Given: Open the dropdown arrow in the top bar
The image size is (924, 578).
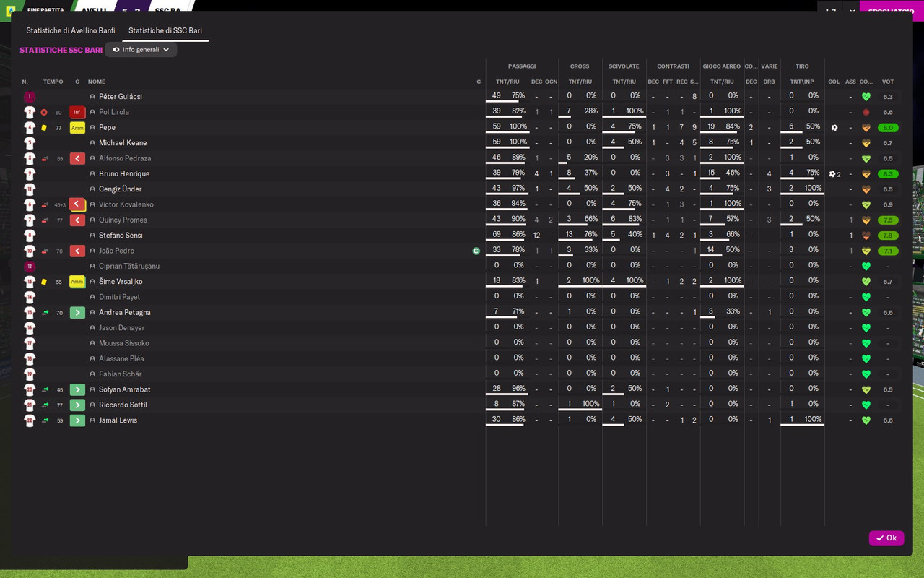Looking at the screenshot, I should [x=852, y=11].
